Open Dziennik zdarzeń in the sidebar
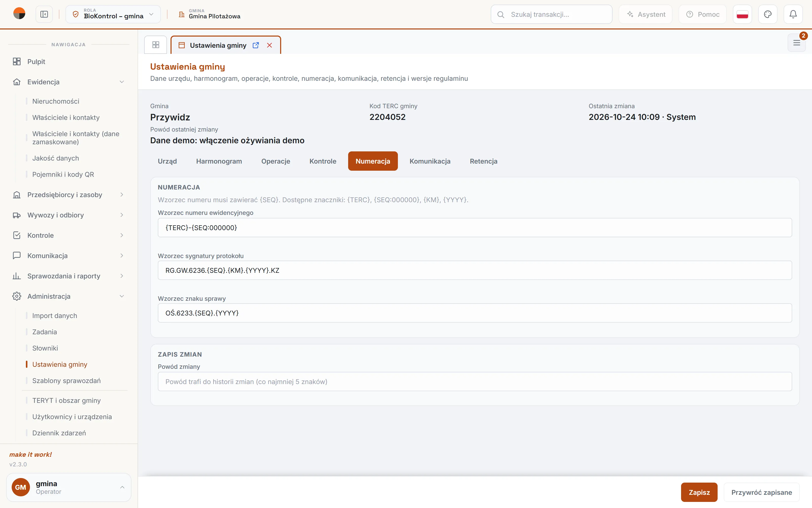Viewport: 812px width, 508px height. coord(59,433)
